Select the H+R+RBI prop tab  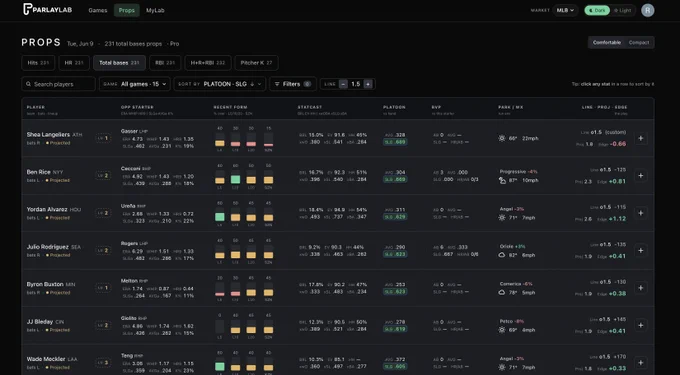tap(208, 63)
